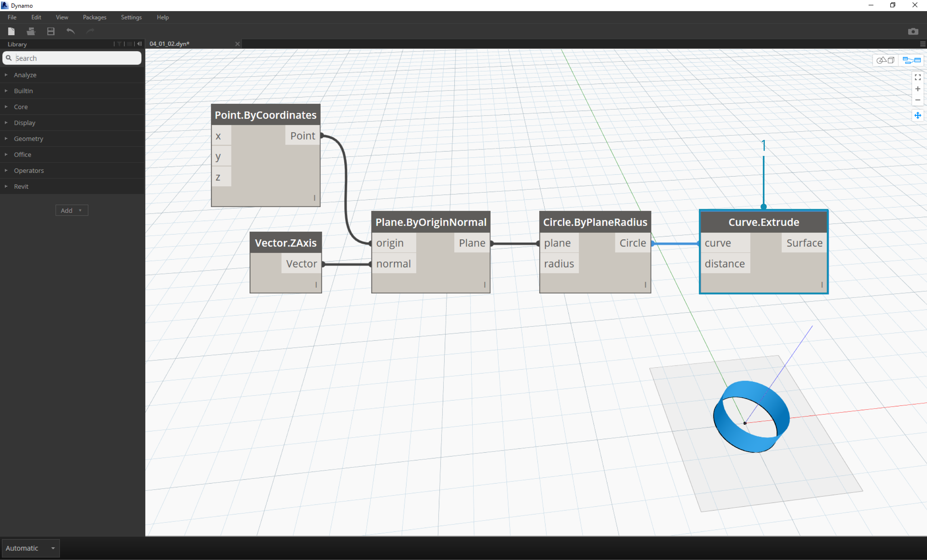This screenshot has height=560, width=927.
Task: Collapse the Library panel with the arrow icon
Action: click(x=139, y=44)
